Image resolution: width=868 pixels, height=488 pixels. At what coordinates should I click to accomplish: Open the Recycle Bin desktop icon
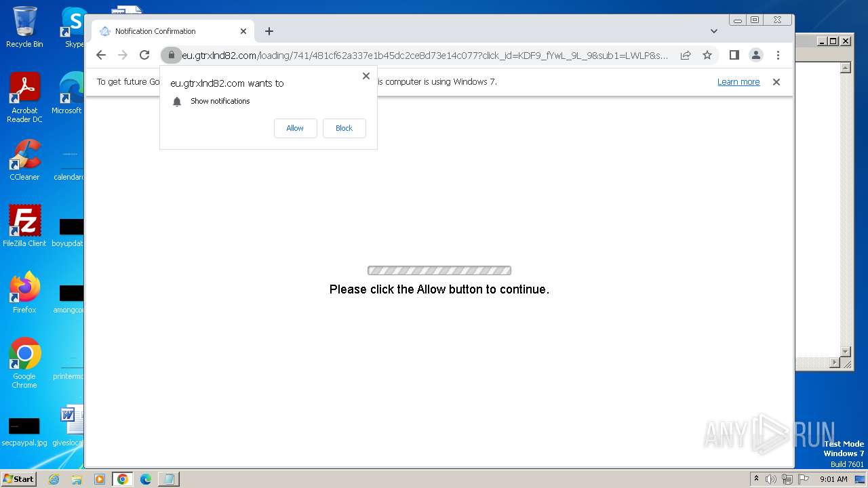[24, 27]
